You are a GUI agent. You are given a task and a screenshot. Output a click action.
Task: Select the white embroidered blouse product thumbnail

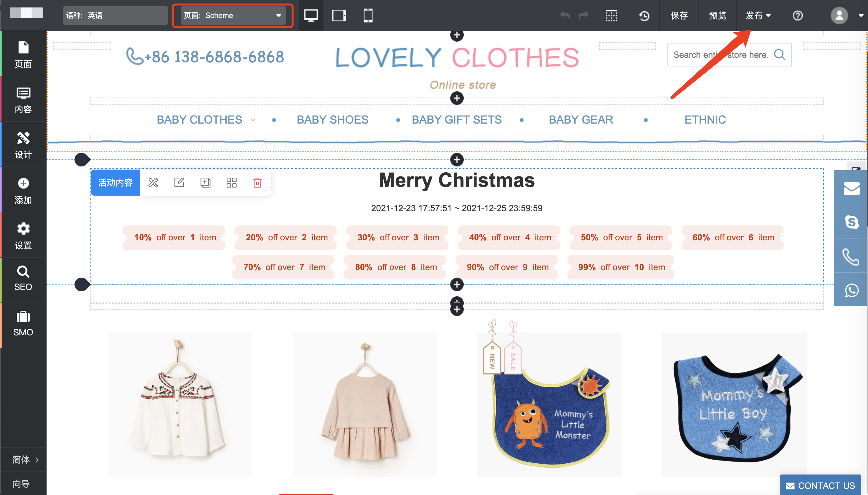click(x=180, y=405)
